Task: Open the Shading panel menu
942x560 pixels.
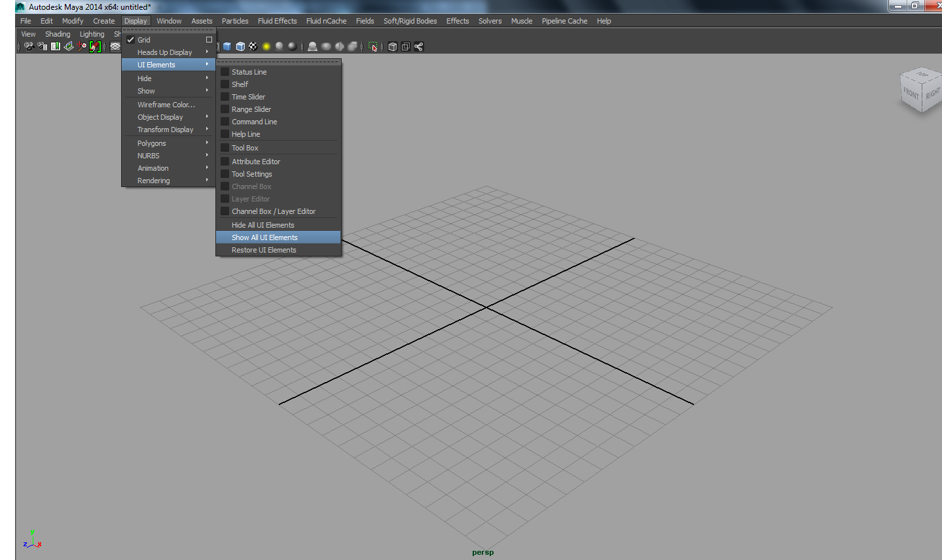Action: coord(58,33)
